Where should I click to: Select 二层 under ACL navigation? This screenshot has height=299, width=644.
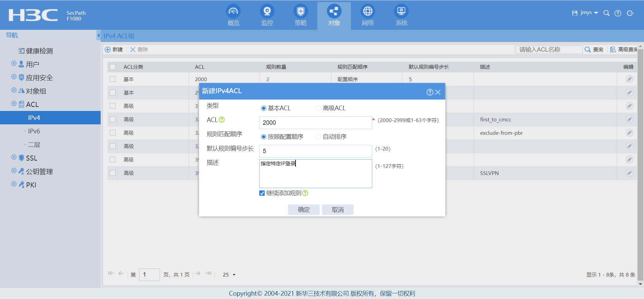(34, 145)
